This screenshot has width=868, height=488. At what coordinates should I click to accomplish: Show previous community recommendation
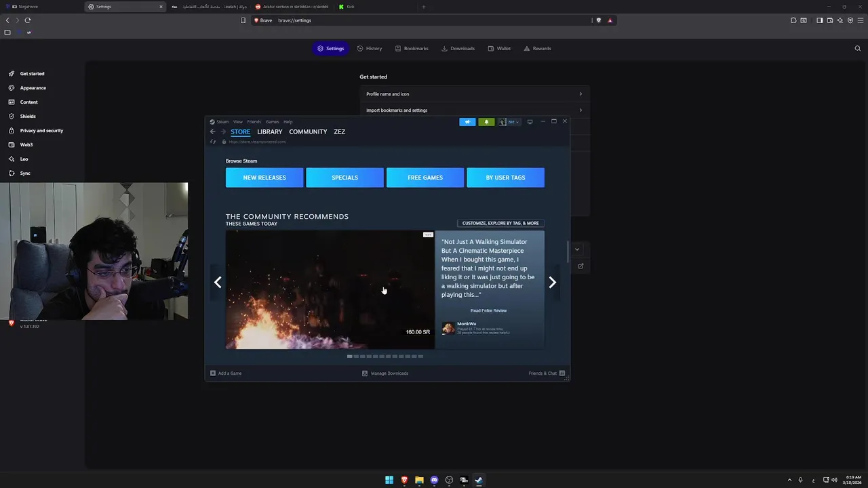(x=218, y=283)
